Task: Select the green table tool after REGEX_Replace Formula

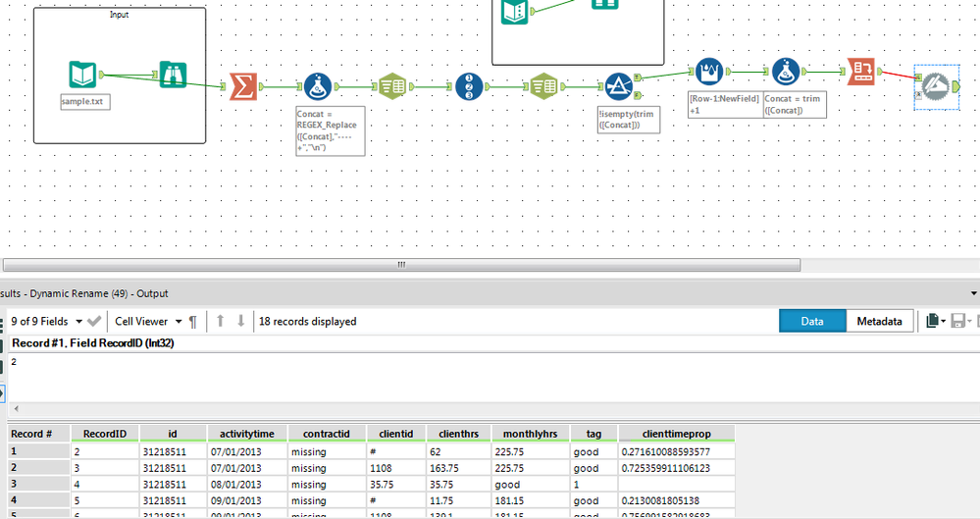Action: (x=393, y=87)
